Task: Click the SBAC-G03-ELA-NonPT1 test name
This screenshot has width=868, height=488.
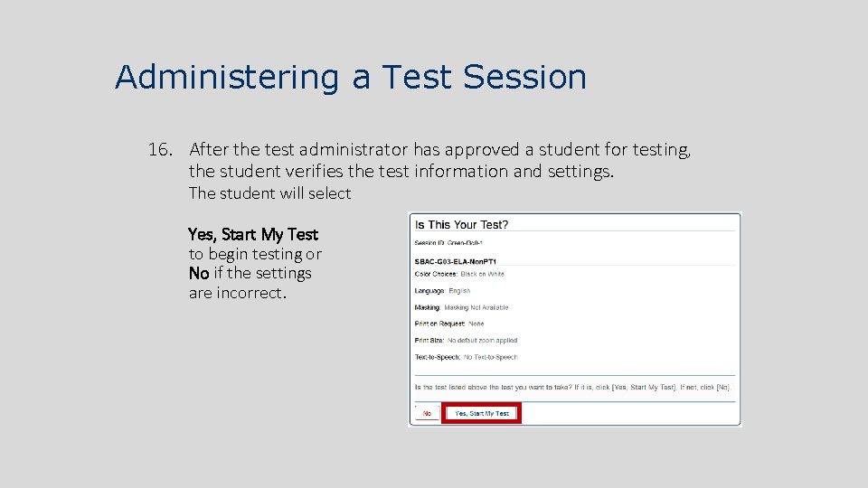Action: point(456,262)
